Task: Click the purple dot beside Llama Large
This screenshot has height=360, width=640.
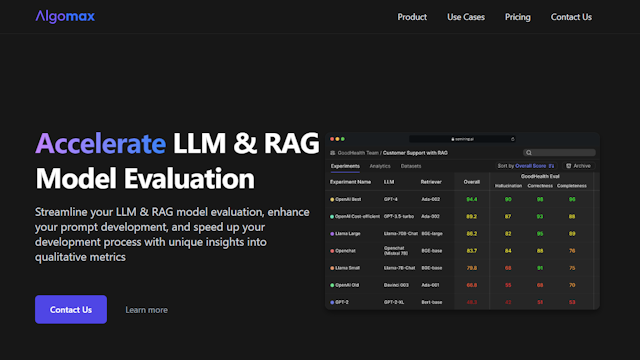Action: (332, 234)
